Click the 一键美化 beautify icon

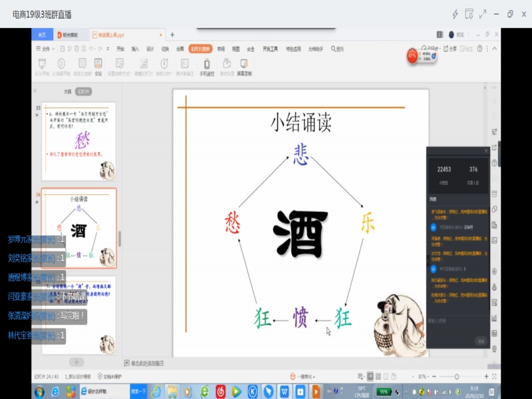pyautogui.click(x=293, y=376)
